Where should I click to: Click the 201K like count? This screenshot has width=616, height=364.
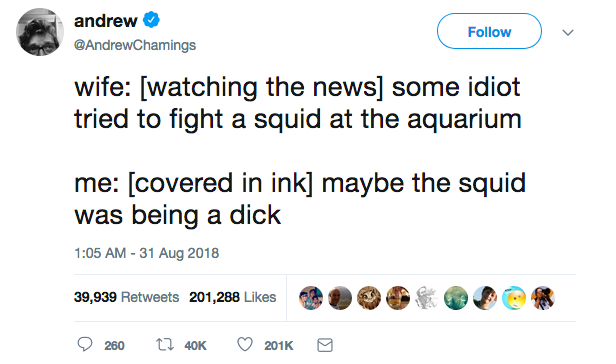pyautogui.click(x=279, y=346)
